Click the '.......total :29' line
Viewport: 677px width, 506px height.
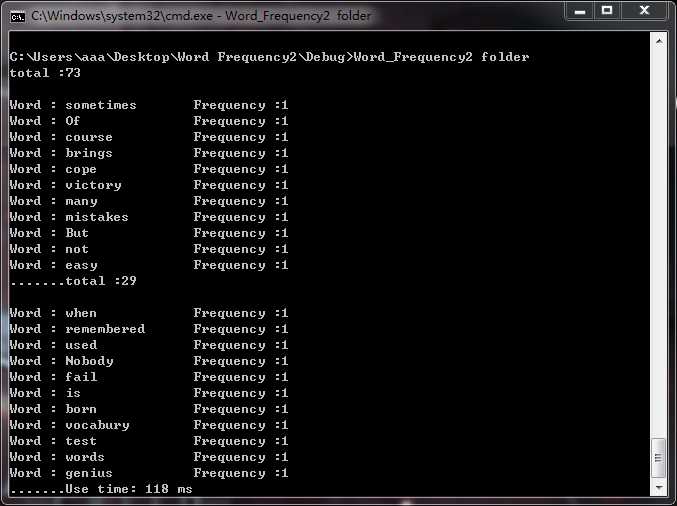(73, 281)
